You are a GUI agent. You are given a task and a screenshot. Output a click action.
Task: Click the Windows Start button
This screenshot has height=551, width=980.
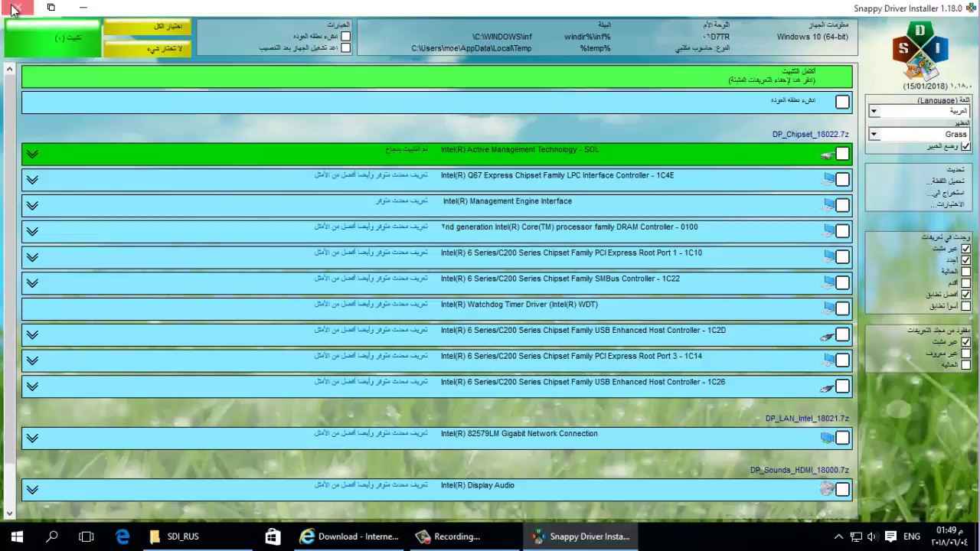(x=17, y=536)
